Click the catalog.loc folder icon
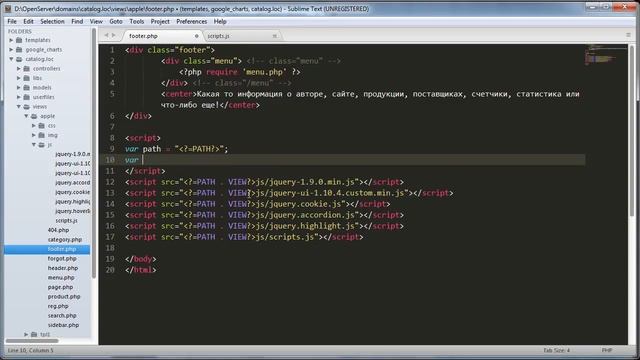640x360 pixels. point(19,59)
